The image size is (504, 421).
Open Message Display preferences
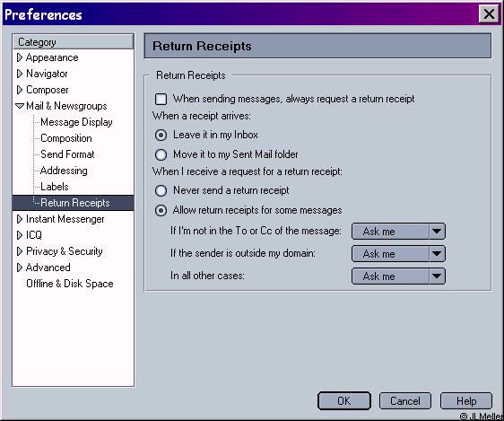[76, 122]
